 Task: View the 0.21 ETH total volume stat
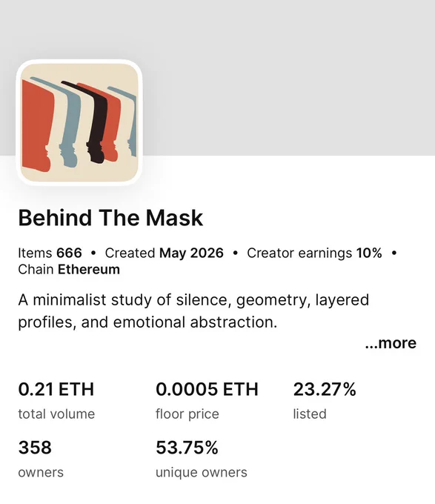pyautogui.click(x=56, y=389)
